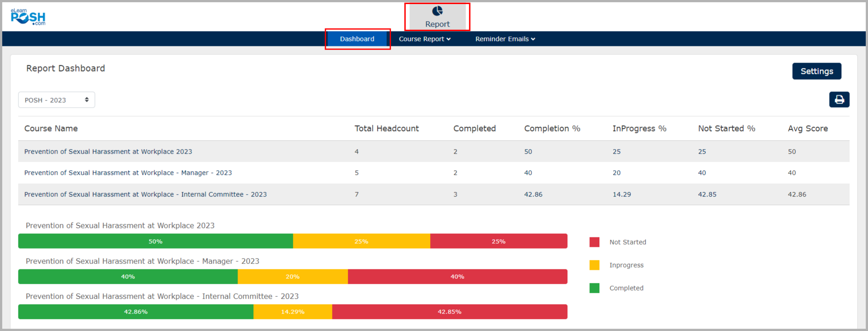Screen dimensions: 868x331
Task: Click the red Not Started legend swatch
Action: click(594, 242)
